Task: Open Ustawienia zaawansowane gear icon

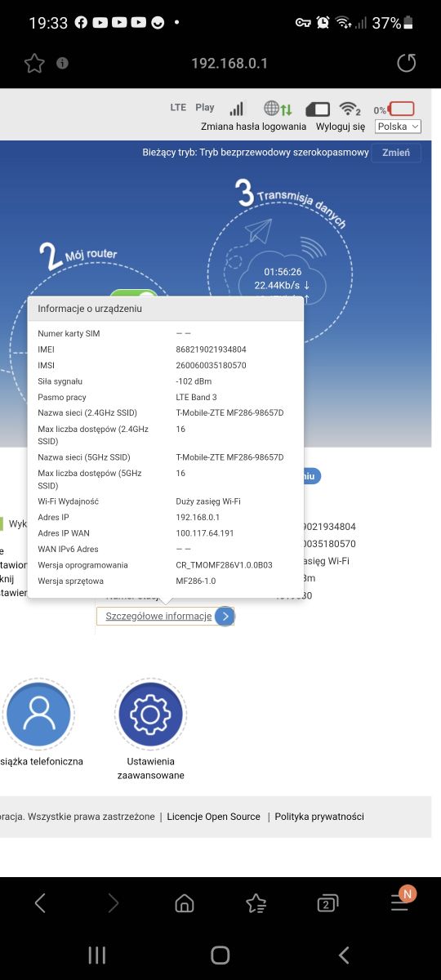Action: 150,715
